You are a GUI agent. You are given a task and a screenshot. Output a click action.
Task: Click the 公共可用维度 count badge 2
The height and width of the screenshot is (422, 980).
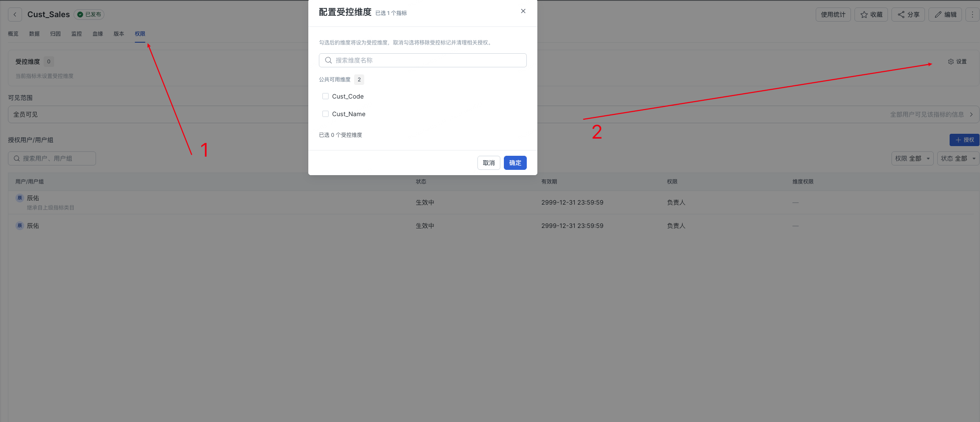click(x=359, y=80)
